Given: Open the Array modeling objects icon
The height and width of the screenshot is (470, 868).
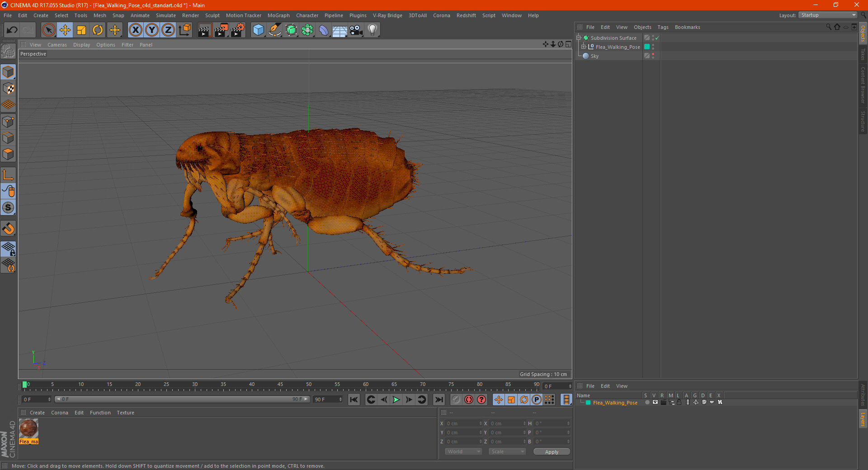Looking at the screenshot, I should pyautogui.click(x=307, y=30).
